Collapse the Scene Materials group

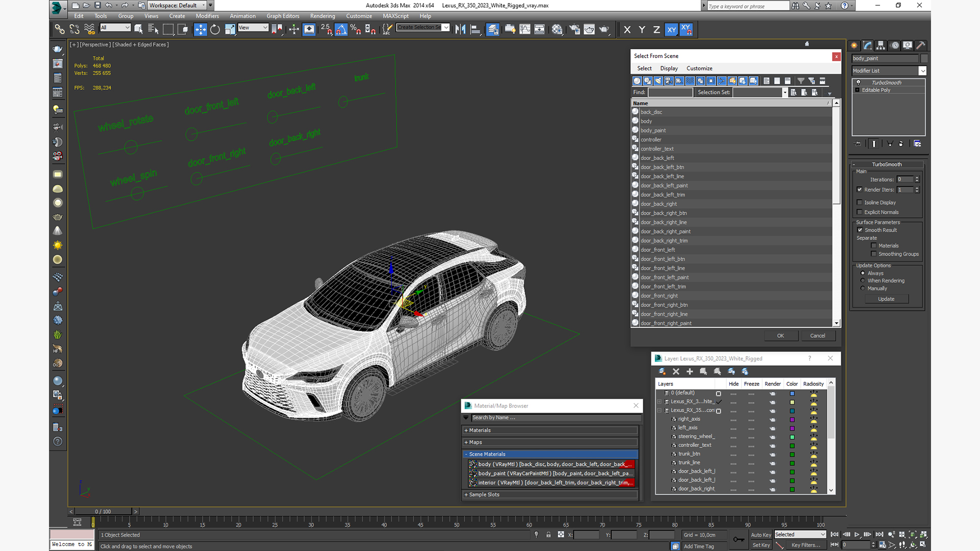click(551, 454)
